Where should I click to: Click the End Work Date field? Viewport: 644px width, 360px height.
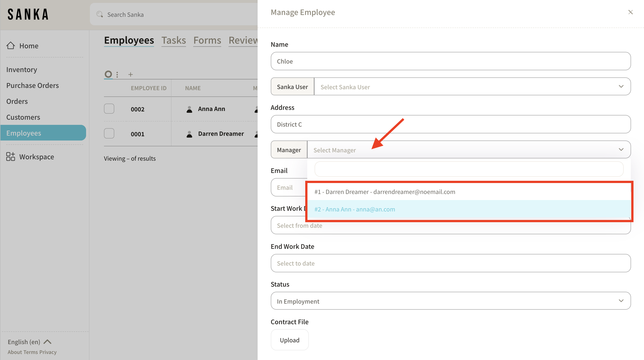tap(451, 263)
